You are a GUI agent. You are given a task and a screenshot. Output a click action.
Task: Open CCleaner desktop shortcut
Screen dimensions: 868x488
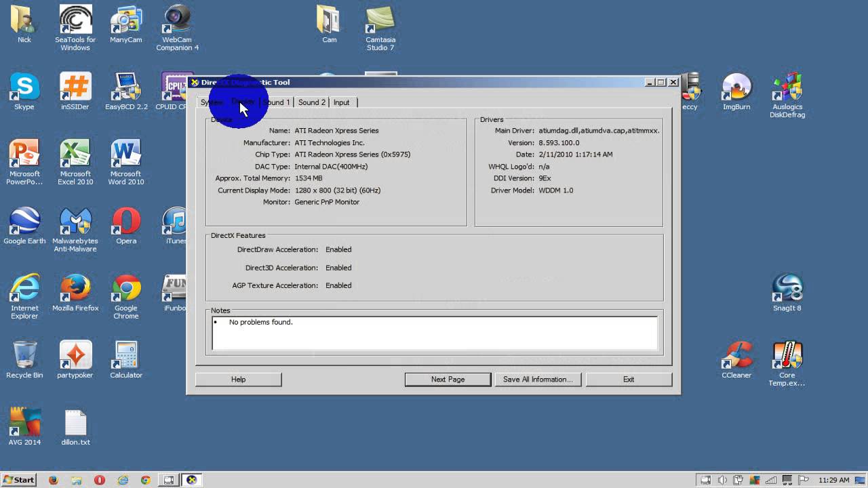point(736,360)
